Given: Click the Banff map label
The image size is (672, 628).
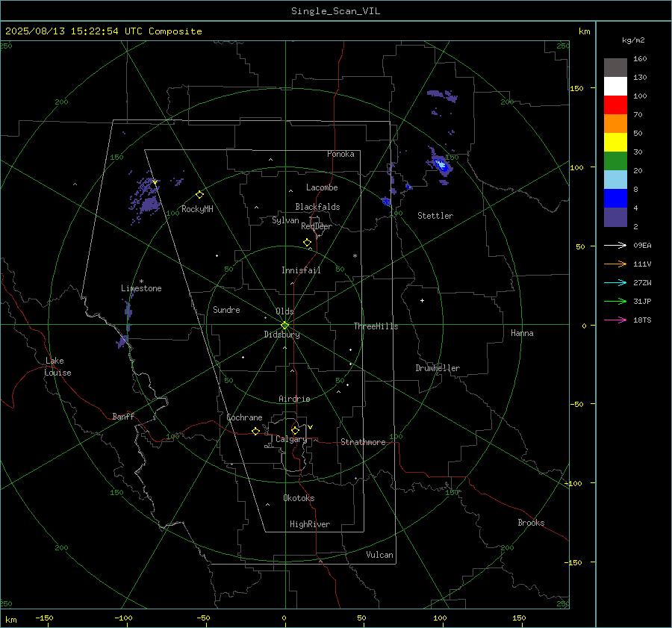Looking at the screenshot, I should click(123, 417).
